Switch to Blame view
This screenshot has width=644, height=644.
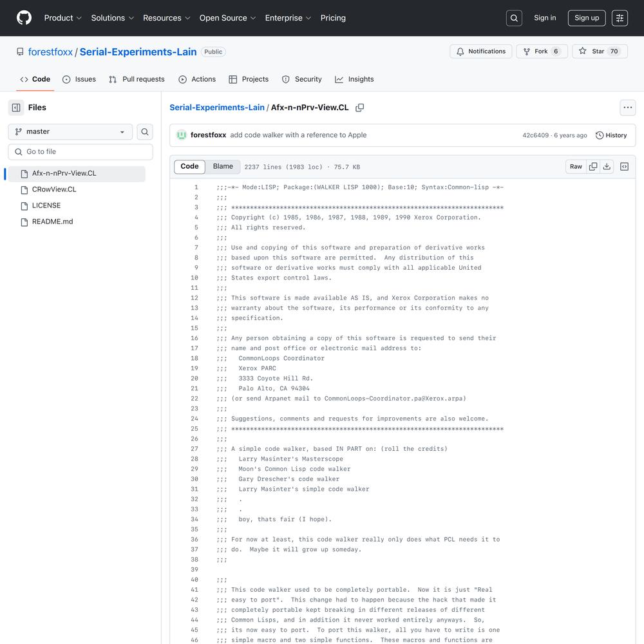click(x=223, y=166)
